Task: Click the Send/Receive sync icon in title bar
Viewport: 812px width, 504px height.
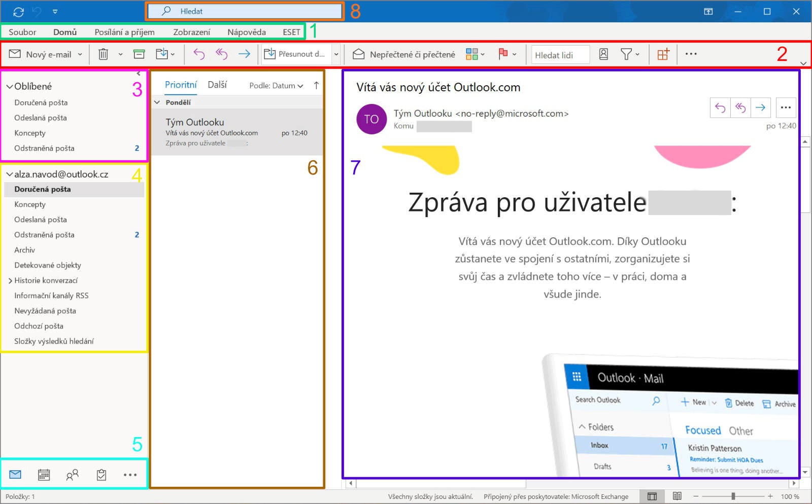Action: click(19, 12)
